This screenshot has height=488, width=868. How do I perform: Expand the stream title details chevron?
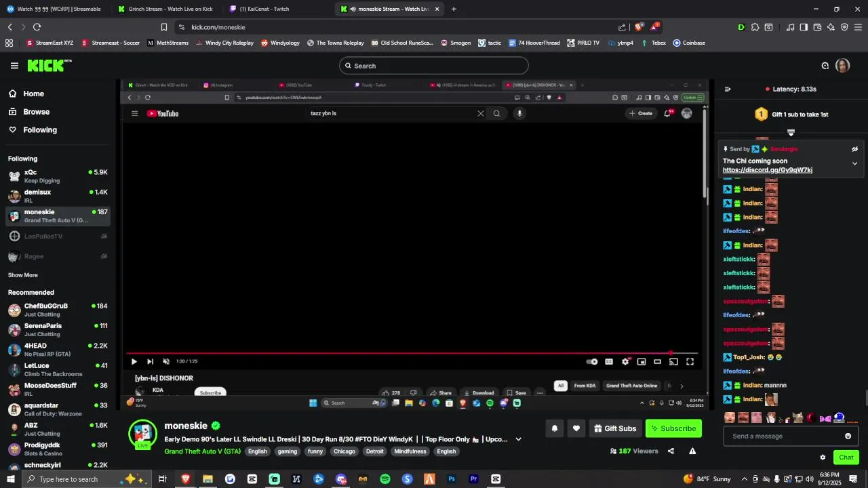(x=519, y=439)
